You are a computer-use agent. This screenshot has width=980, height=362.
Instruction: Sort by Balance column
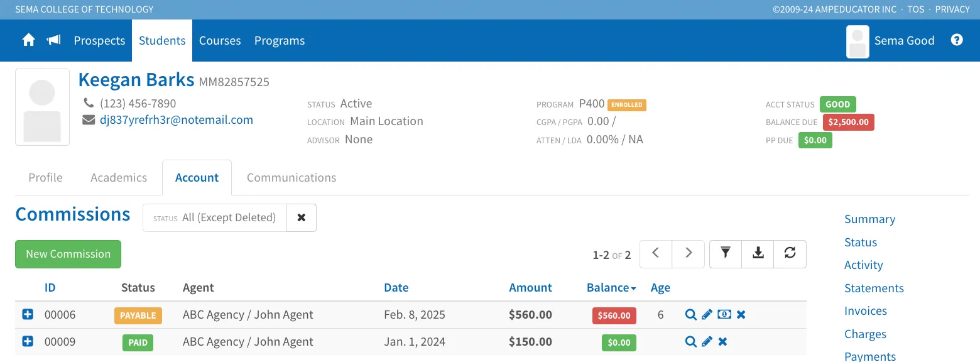tap(611, 287)
